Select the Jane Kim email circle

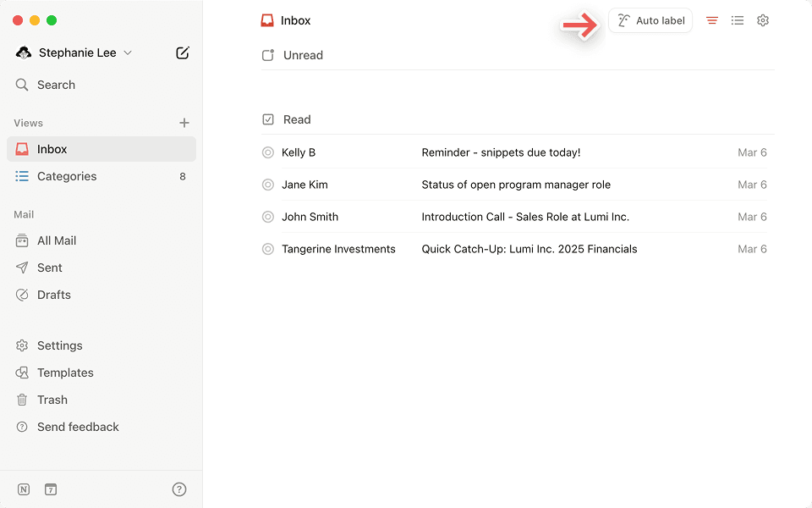coord(268,184)
